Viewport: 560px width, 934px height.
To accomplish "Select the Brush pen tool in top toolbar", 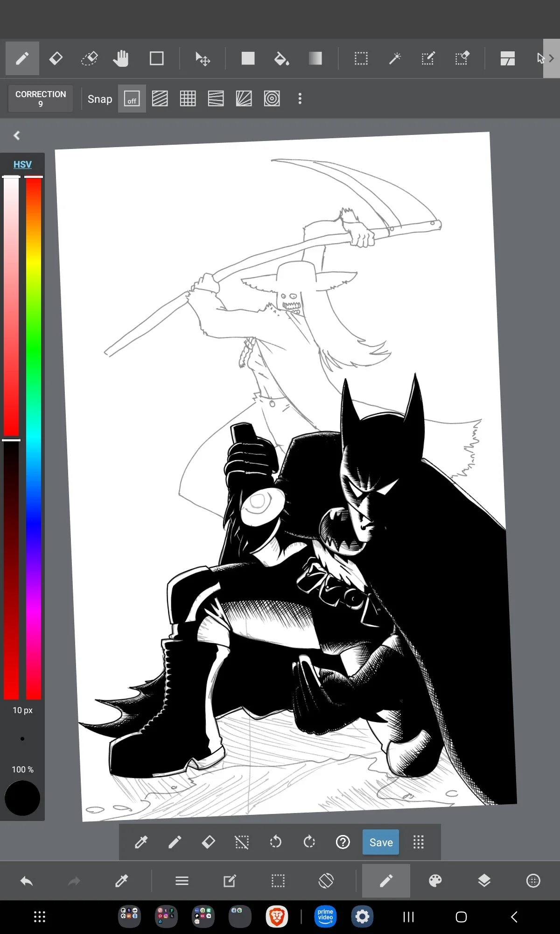I will (22, 58).
